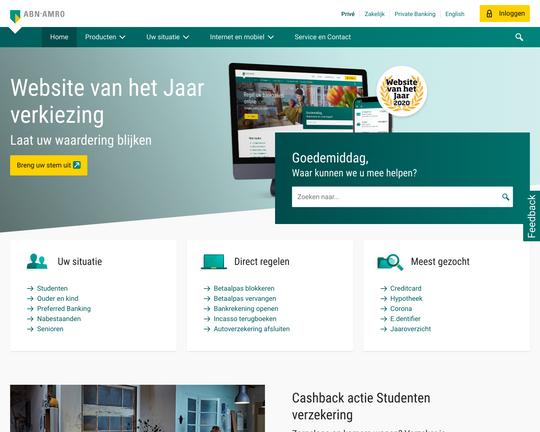Click the magnifier icon in Zoeken naar field

tap(505, 197)
